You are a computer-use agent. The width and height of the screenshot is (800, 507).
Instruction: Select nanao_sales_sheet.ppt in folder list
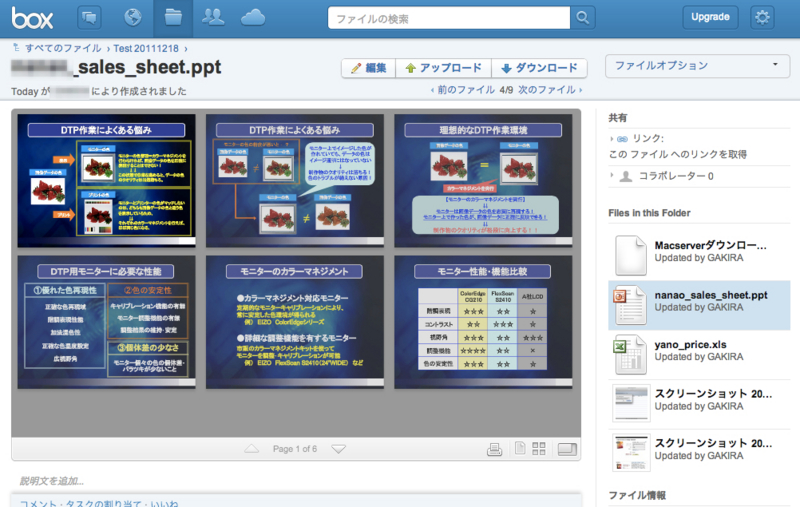(x=699, y=305)
